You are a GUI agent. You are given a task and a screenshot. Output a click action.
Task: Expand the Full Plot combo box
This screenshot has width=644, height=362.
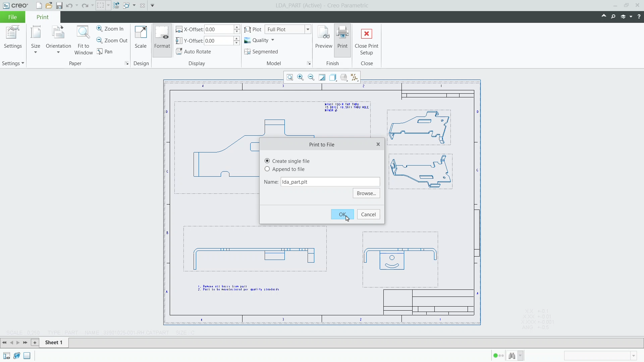click(308, 29)
